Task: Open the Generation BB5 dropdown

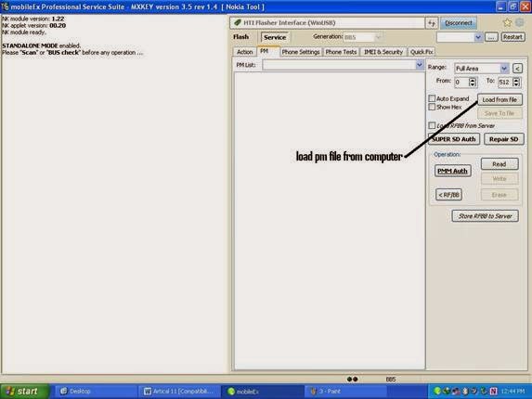Action: pyautogui.click(x=378, y=37)
